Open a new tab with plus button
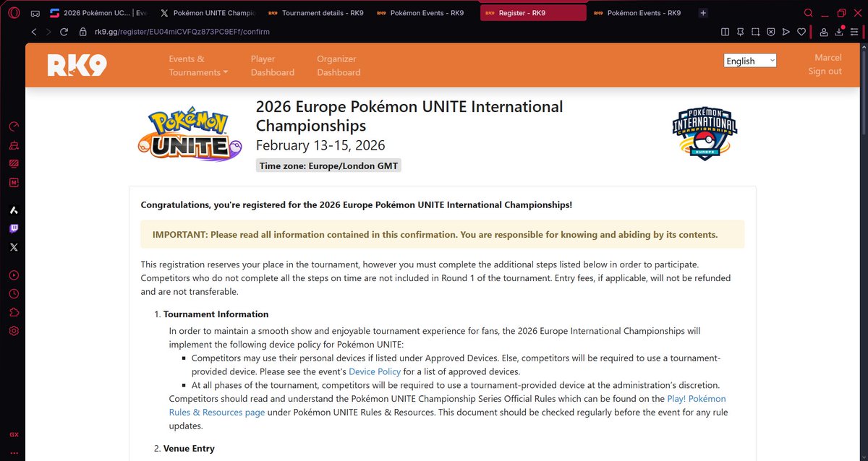Viewport: 868px width, 461px height. (703, 13)
